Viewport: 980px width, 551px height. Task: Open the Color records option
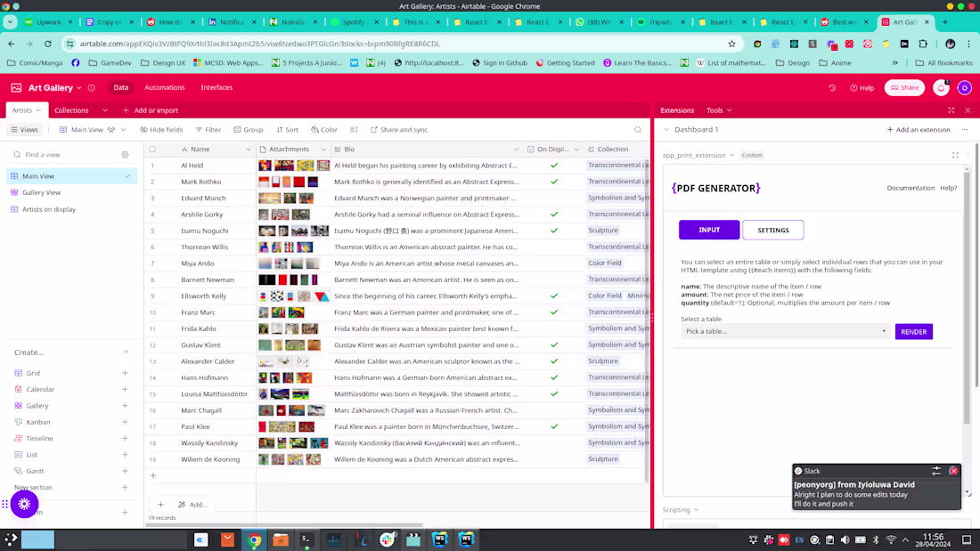coord(323,130)
